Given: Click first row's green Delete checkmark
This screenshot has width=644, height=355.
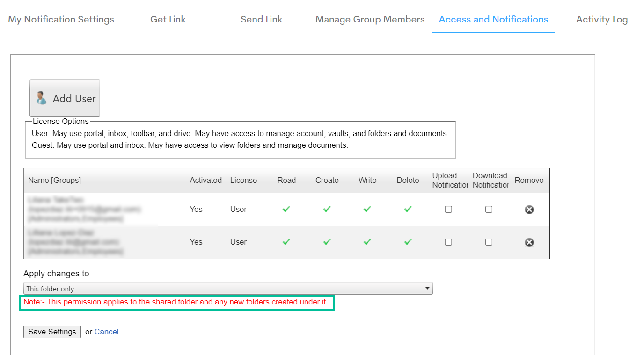Looking at the screenshot, I should tap(408, 209).
